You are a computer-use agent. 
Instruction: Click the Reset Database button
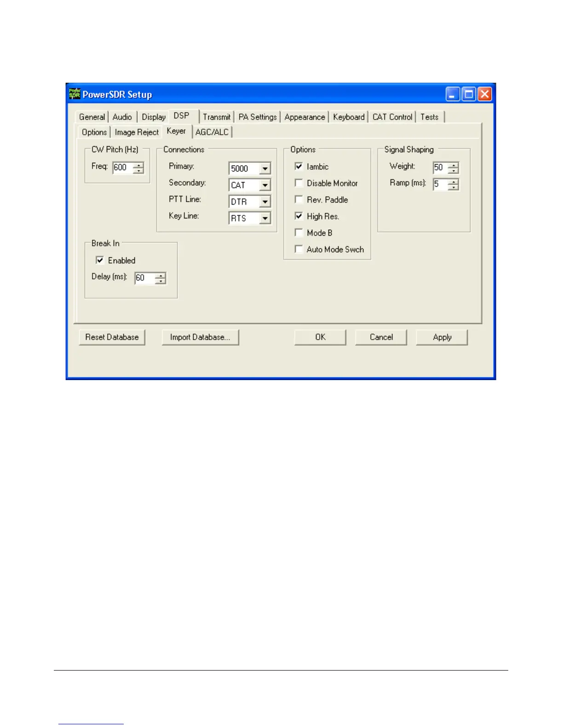pyautogui.click(x=112, y=337)
